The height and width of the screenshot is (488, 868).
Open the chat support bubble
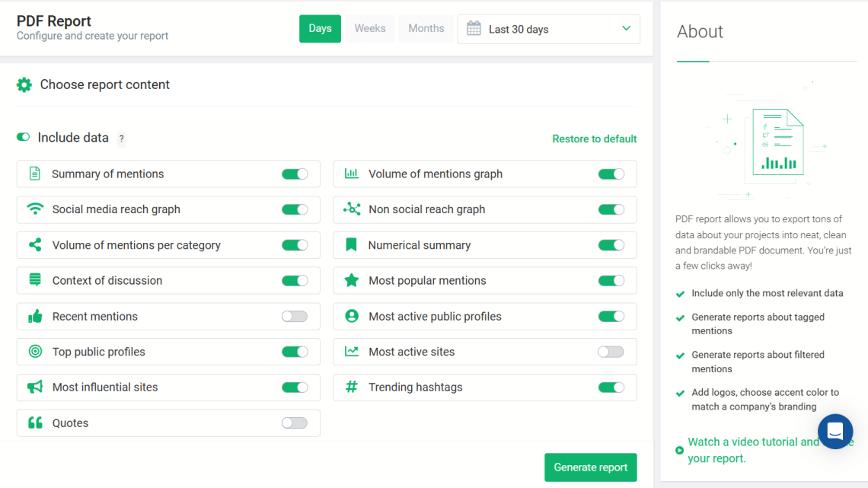(834, 432)
